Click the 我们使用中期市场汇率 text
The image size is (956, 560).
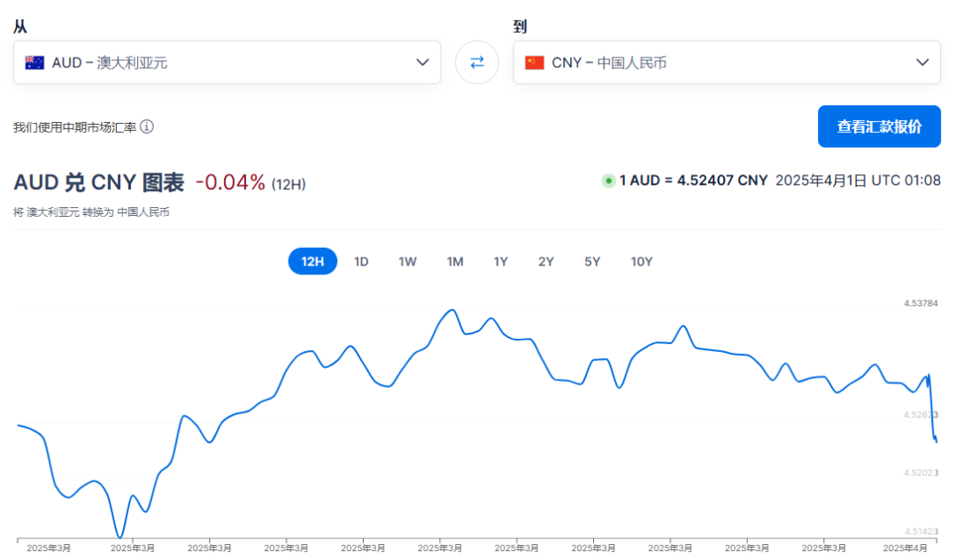(74, 127)
